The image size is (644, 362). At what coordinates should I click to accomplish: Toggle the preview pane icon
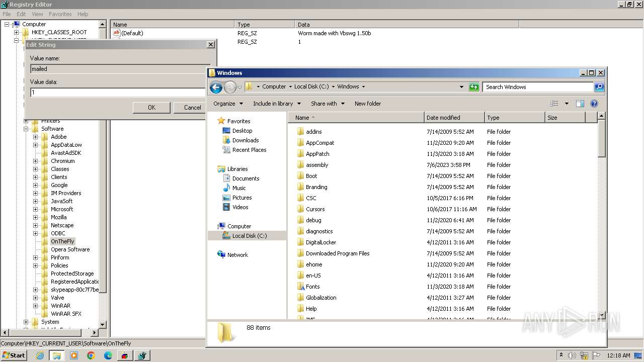[580, 104]
